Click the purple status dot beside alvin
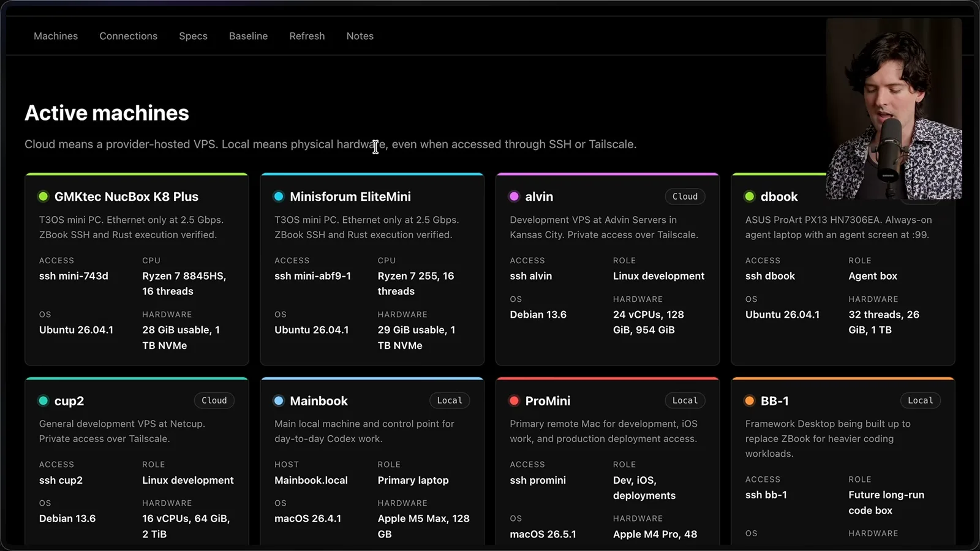This screenshot has width=980, height=551. (514, 197)
